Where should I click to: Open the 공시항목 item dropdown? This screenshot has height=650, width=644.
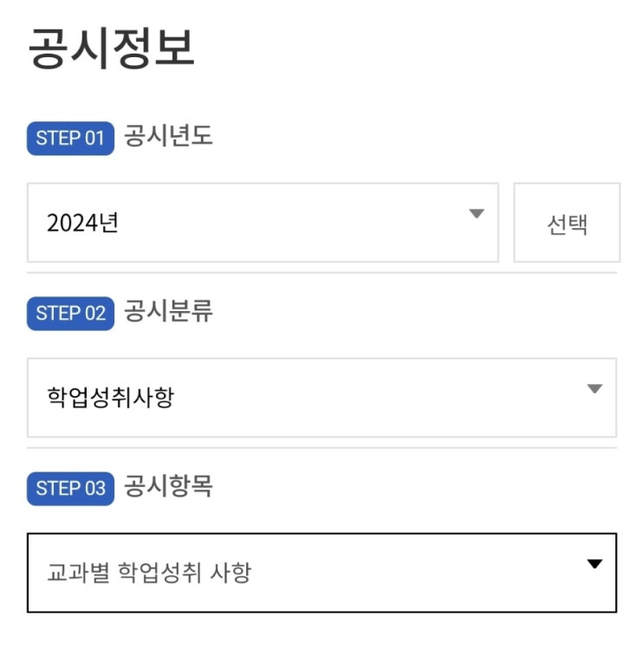tap(322, 573)
